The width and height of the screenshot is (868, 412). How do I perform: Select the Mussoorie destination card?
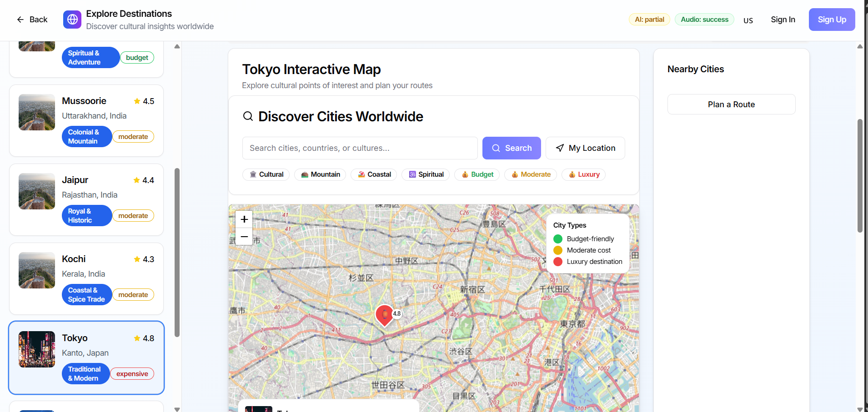[86, 120]
